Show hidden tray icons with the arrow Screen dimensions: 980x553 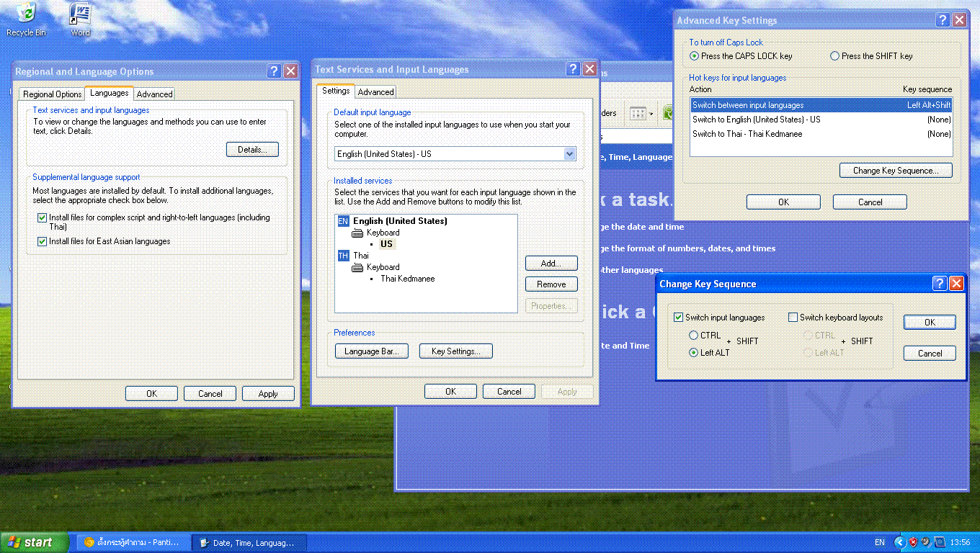click(900, 542)
